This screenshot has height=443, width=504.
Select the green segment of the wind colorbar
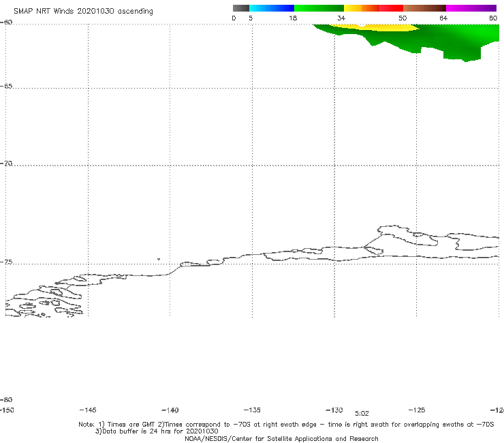(x=319, y=8)
